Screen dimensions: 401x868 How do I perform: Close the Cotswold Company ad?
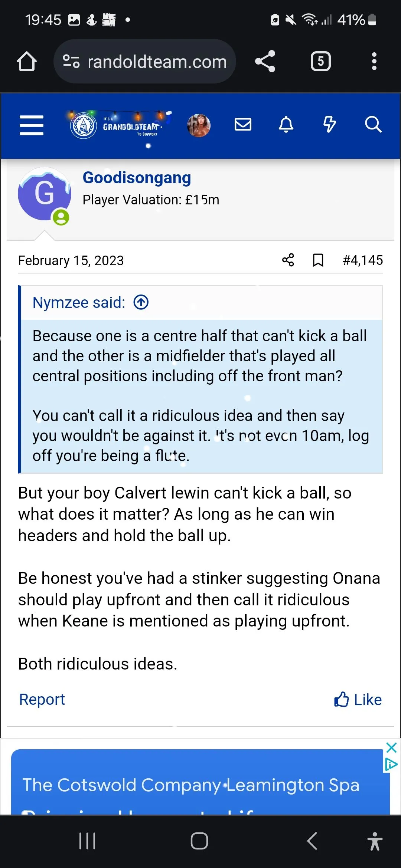[391, 747]
